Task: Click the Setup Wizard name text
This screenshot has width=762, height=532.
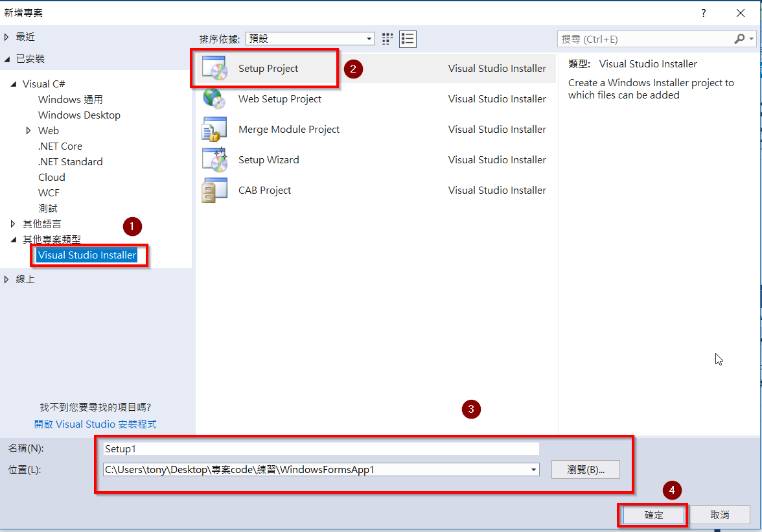Action: pyautogui.click(x=269, y=160)
